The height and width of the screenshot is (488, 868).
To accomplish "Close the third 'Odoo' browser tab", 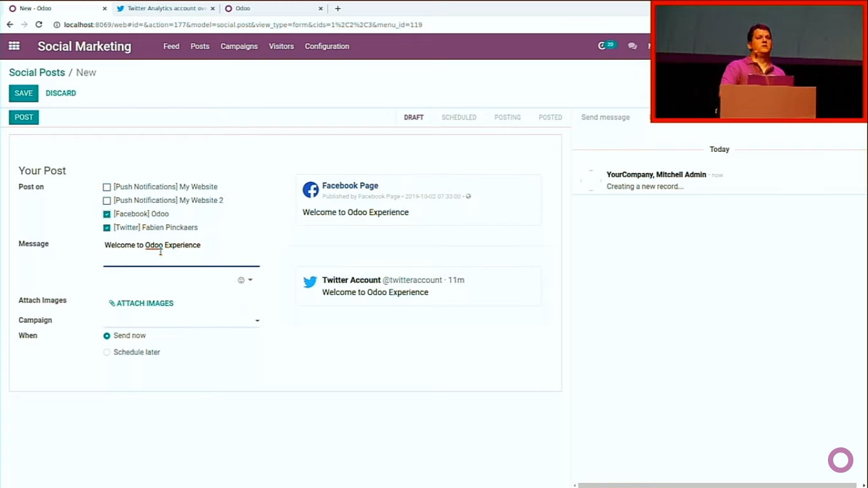I will click(x=321, y=9).
